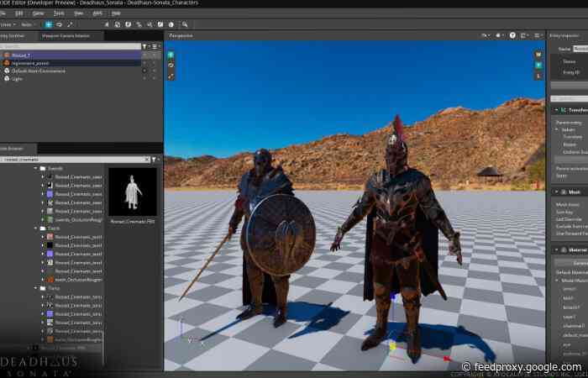Click the middle icon on viewport left edge
Screen dimensions: 588x378
[x=171, y=66]
